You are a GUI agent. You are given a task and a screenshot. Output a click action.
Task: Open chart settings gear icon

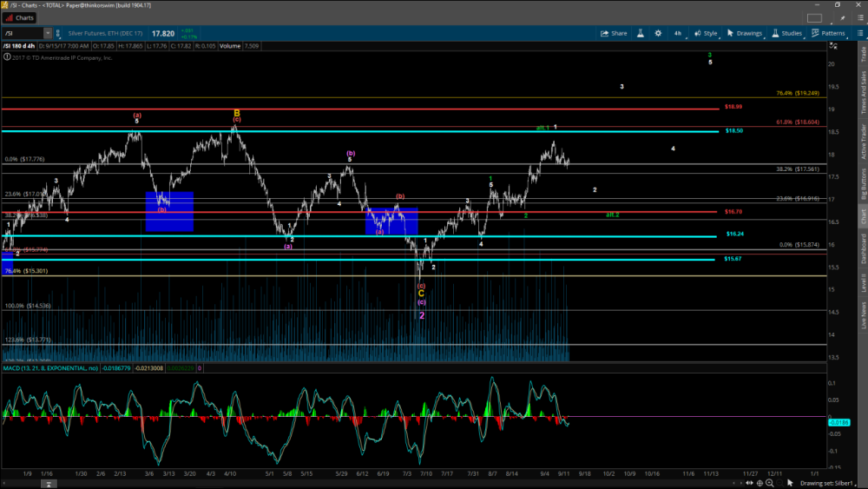(x=658, y=33)
